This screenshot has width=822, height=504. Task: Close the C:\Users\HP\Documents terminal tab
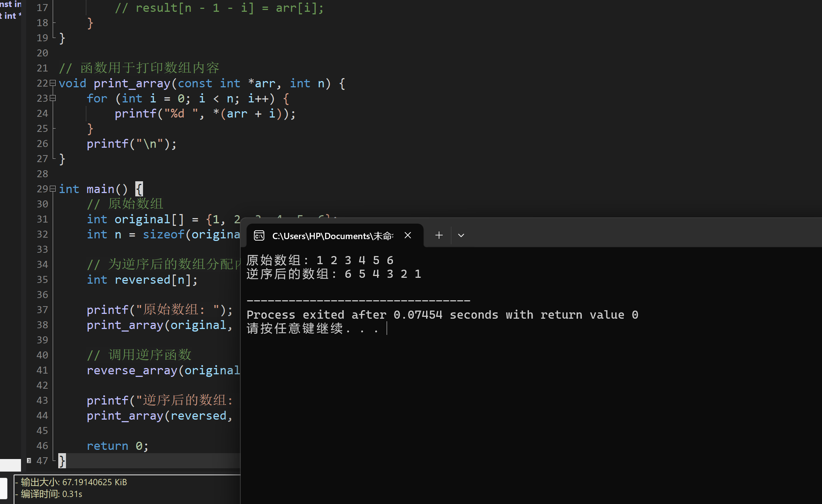coord(408,235)
